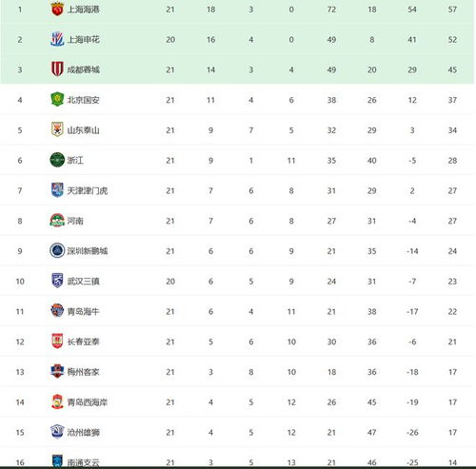Click the 山东泰山 team crest
The width and height of the screenshot is (476, 469).
57,129
